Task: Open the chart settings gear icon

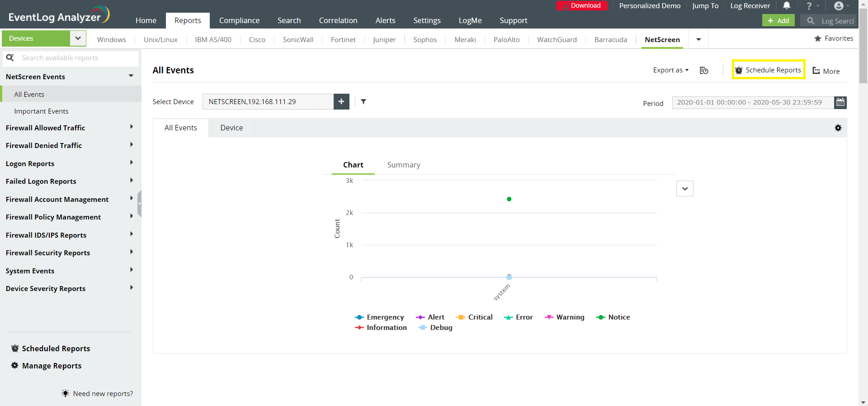Action: point(838,128)
